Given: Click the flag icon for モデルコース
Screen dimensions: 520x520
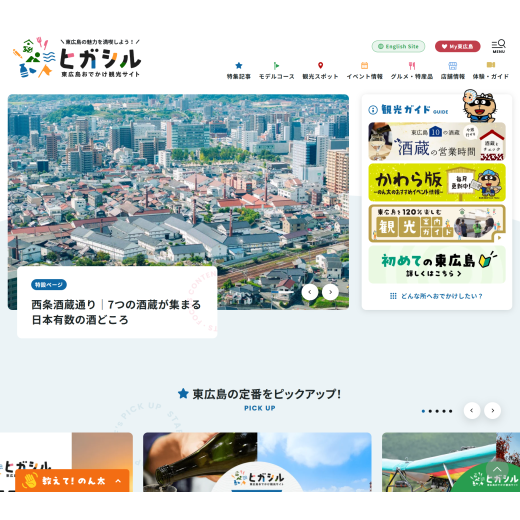Looking at the screenshot, I should point(276,65).
